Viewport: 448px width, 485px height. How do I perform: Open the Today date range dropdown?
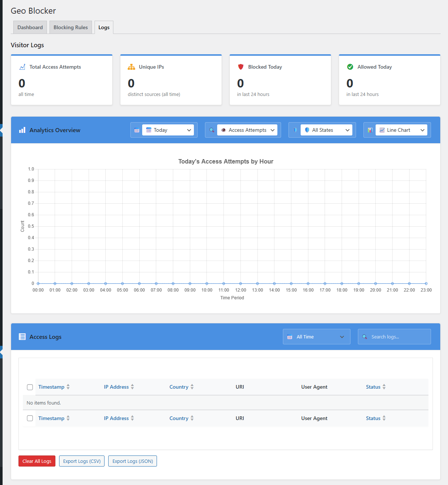(168, 130)
